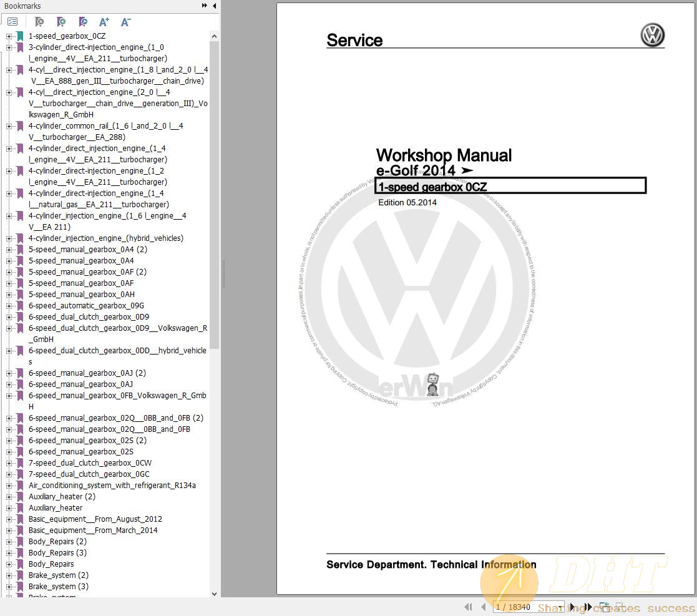
Task: Decrease bookmark text size with A-
Action: 126,22
